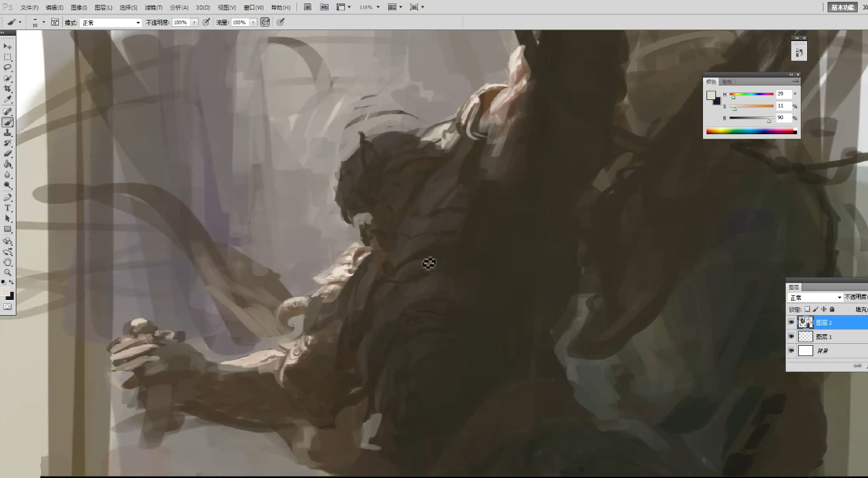Select the Type tool
This screenshot has width=868, height=478.
click(8, 207)
